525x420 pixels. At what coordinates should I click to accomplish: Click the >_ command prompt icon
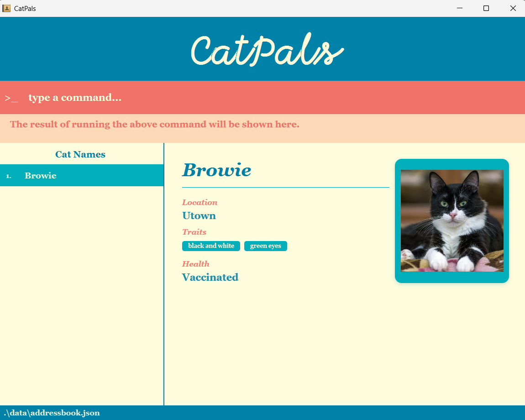coord(11,97)
